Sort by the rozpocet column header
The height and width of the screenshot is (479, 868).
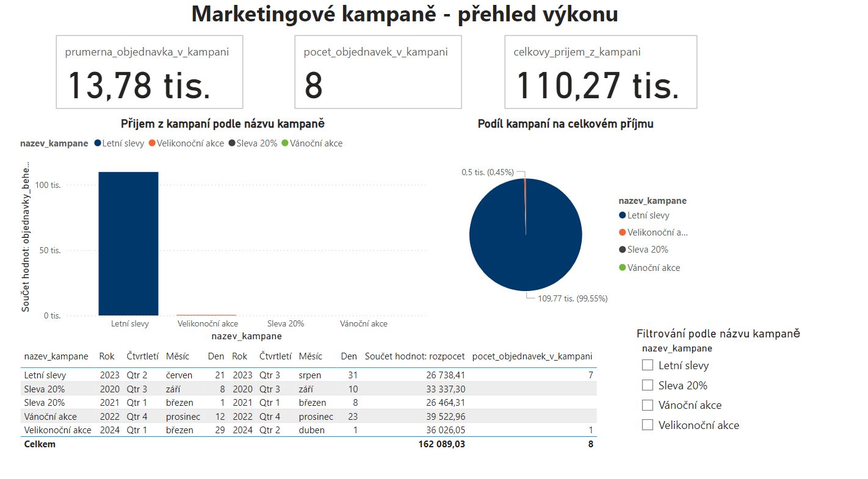415,356
